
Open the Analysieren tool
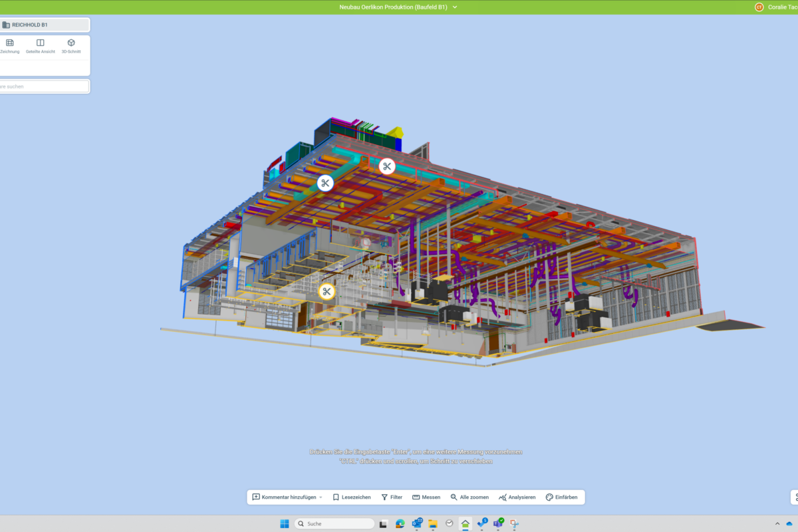517,497
